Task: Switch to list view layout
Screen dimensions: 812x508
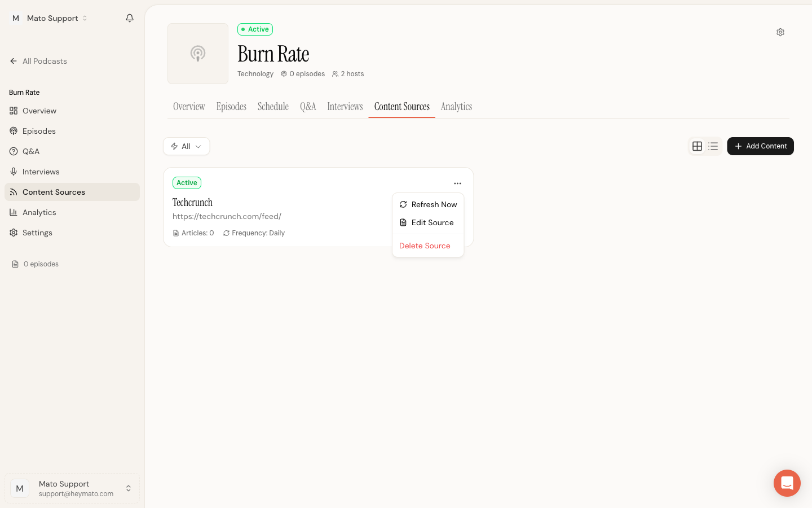Action: pyautogui.click(x=713, y=146)
